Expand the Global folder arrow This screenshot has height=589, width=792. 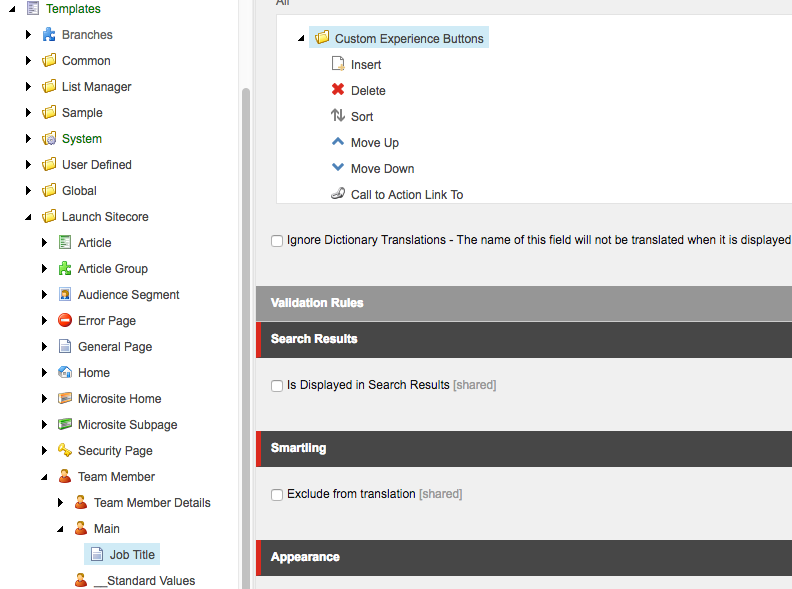click(x=28, y=190)
